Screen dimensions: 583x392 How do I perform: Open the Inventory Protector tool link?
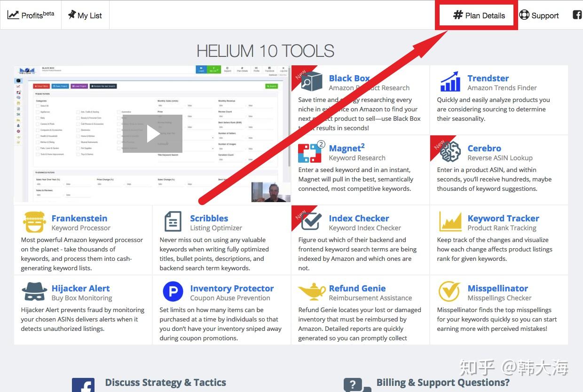click(232, 288)
